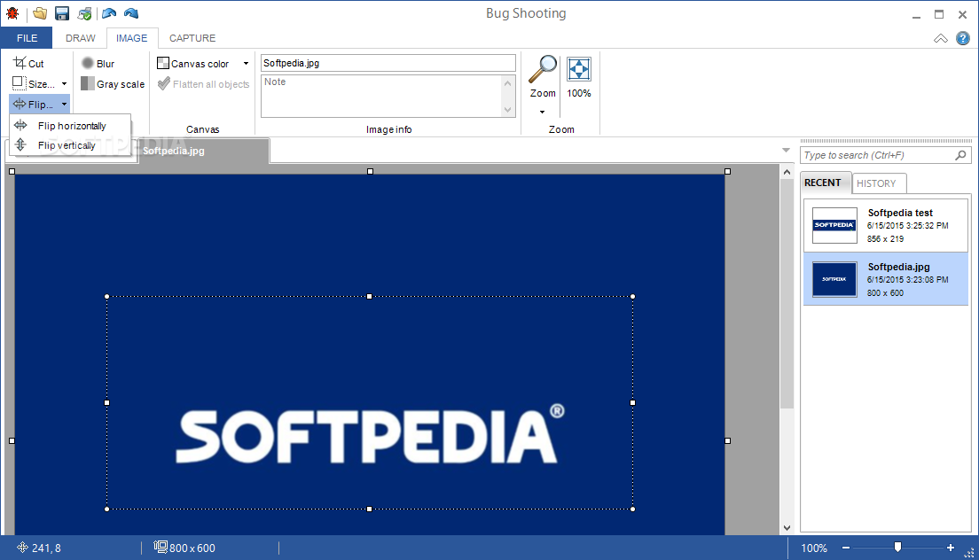Click the printer icon with green check
Screen dimensions: 979x560
(x=84, y=13)
